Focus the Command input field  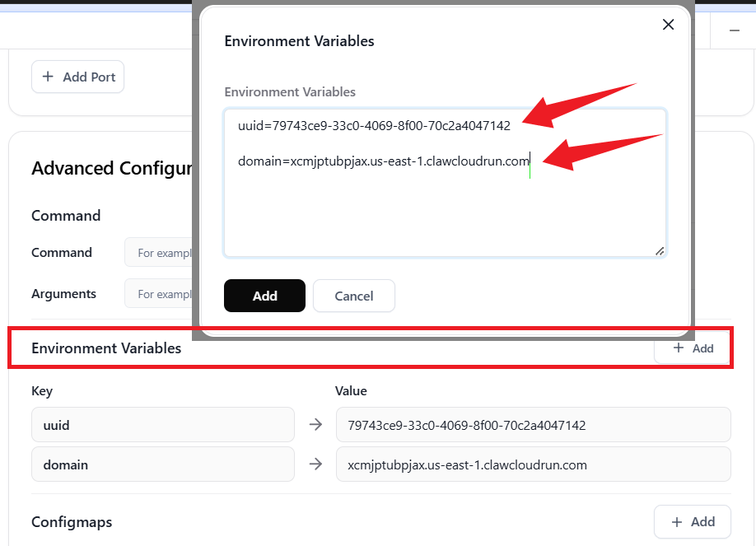pos(158,253)
